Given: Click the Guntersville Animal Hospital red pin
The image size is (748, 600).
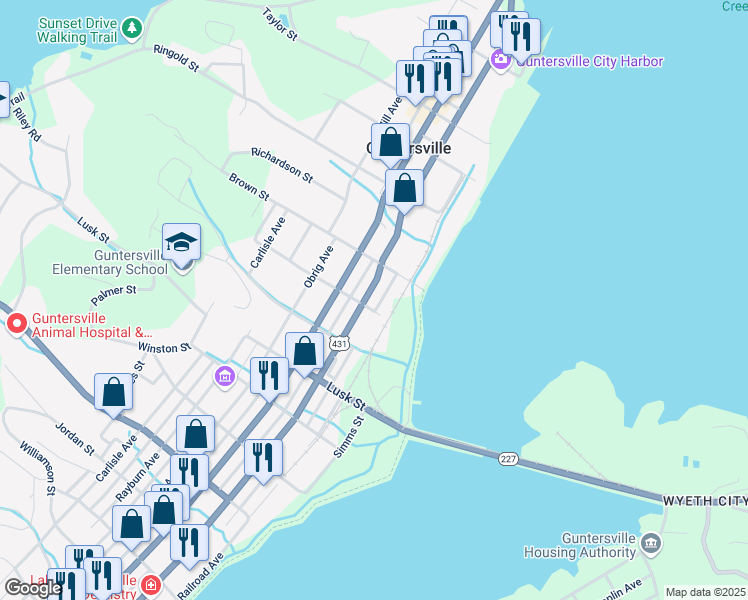Looking at the screenshot, I should 17,324.
